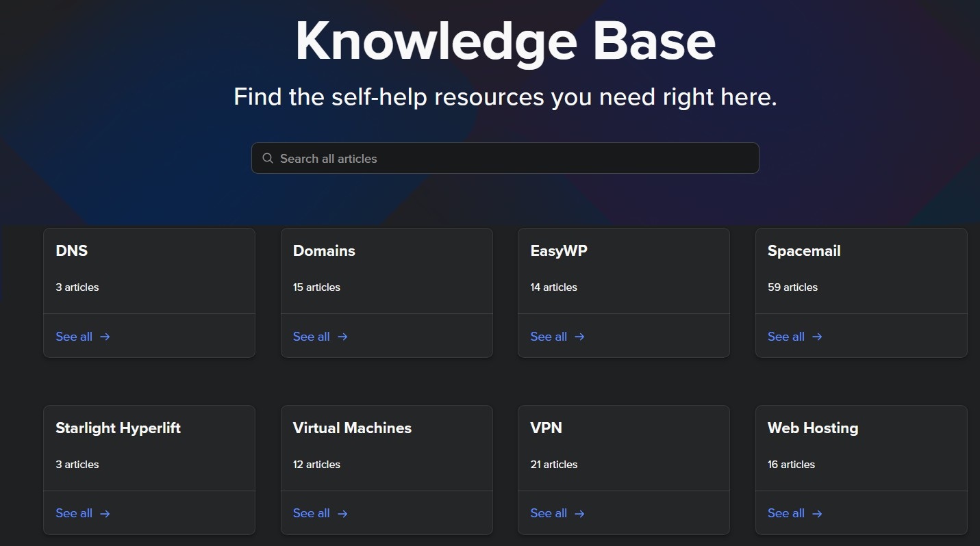Screen dimensions: 980x546
Task: Click the arrow icon in the VPN card
Action: (x=579, y=513)
